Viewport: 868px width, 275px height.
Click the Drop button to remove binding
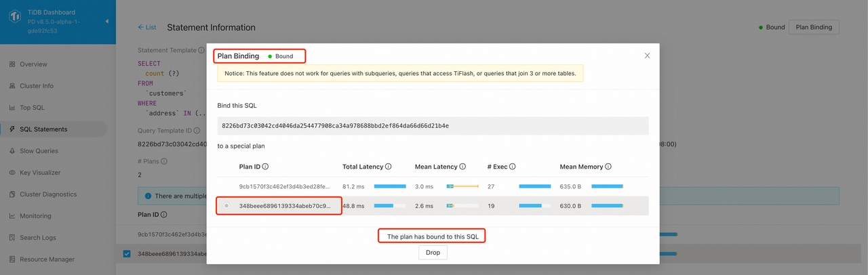433,253
